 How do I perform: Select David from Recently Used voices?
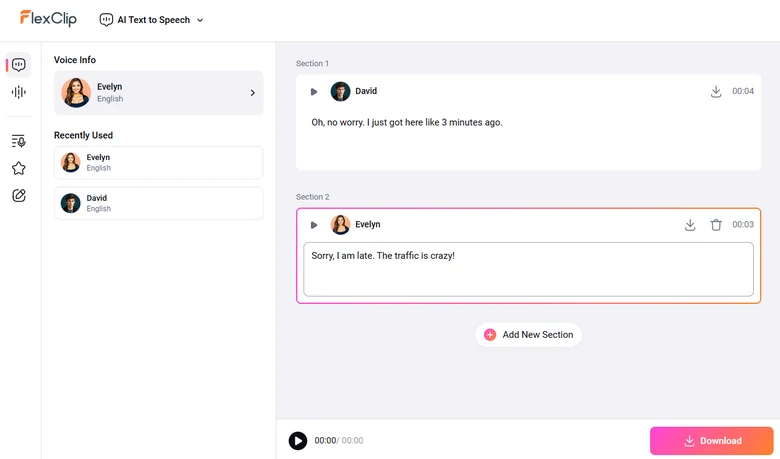[159, 203]
